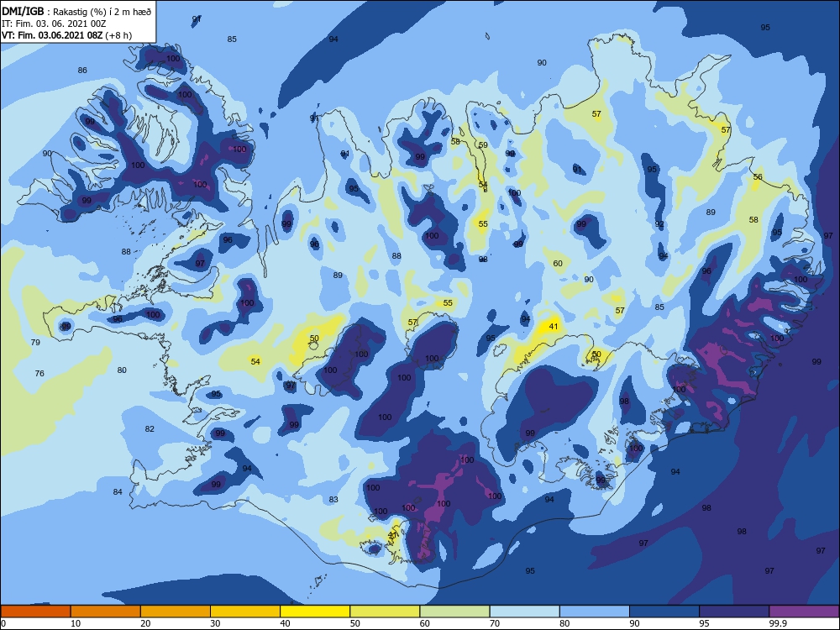This screenshot has height=630, width=840.
Task: Click the map value '92' in east Iceland
Action: (659, 224)
